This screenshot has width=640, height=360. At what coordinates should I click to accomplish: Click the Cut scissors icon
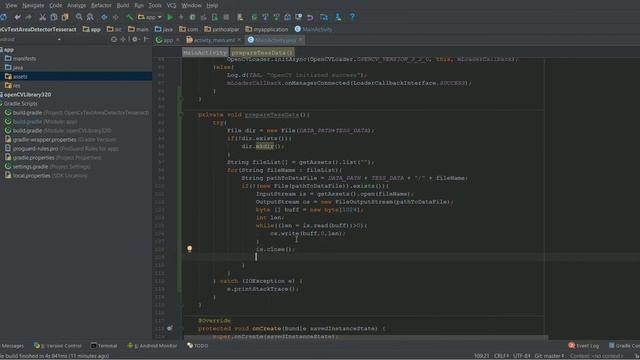[x=42, y=17]
